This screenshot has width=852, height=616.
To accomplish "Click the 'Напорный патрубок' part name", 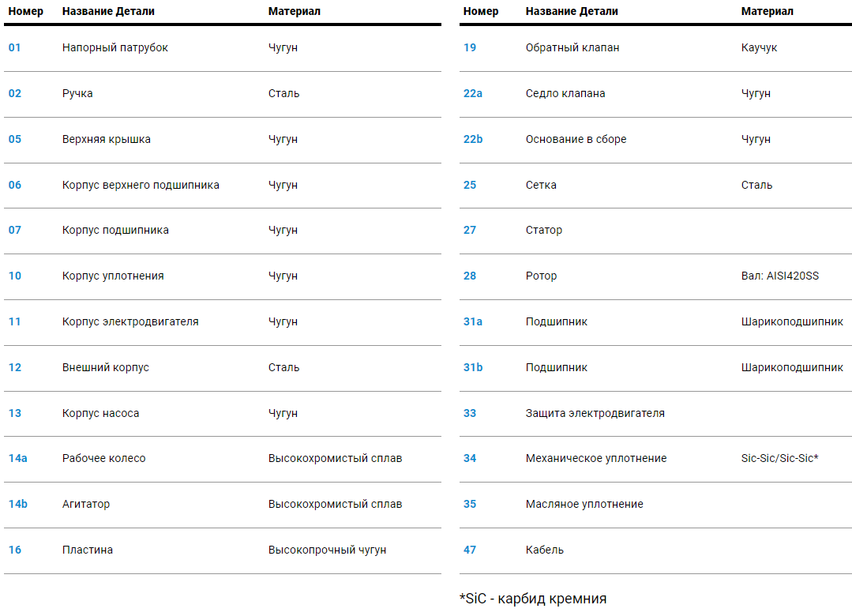I will [115, 47].
